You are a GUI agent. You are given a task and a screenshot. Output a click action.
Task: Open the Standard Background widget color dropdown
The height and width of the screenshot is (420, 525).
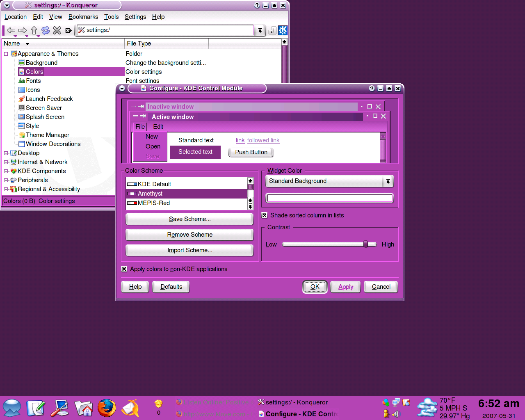pyautogui.click(x=329, y=181)
